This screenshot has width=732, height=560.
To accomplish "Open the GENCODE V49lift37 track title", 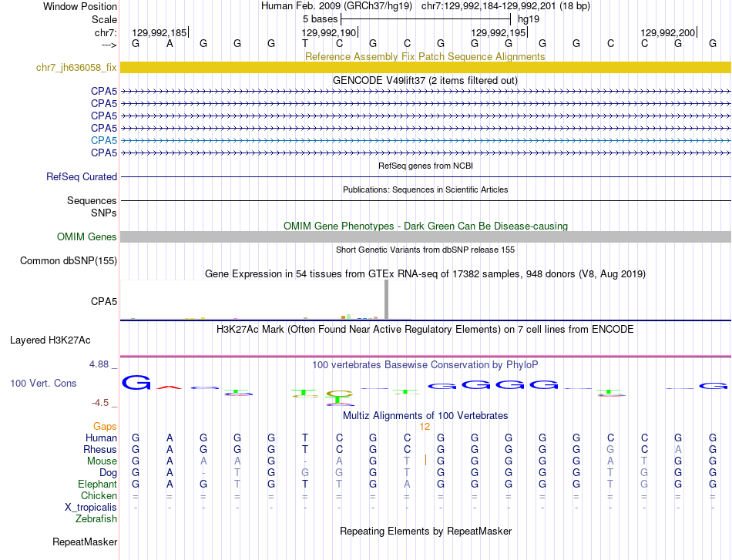I will [425, 80].
